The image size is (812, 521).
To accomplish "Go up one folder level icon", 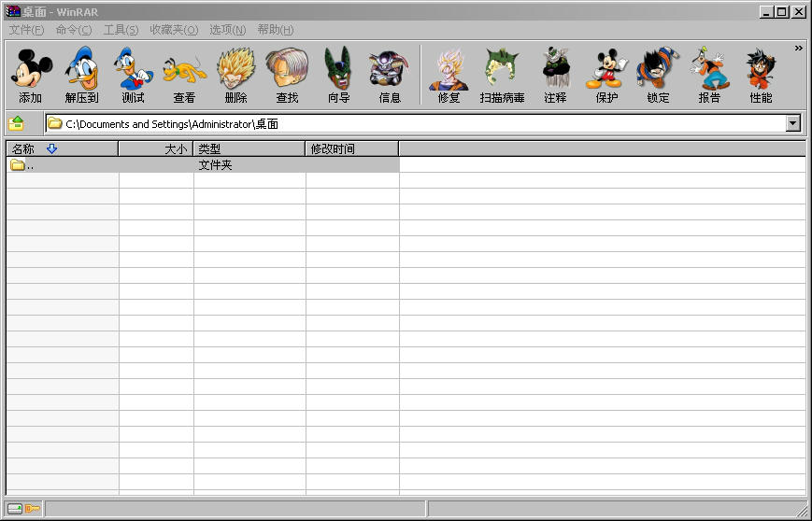I will point(17,123).
